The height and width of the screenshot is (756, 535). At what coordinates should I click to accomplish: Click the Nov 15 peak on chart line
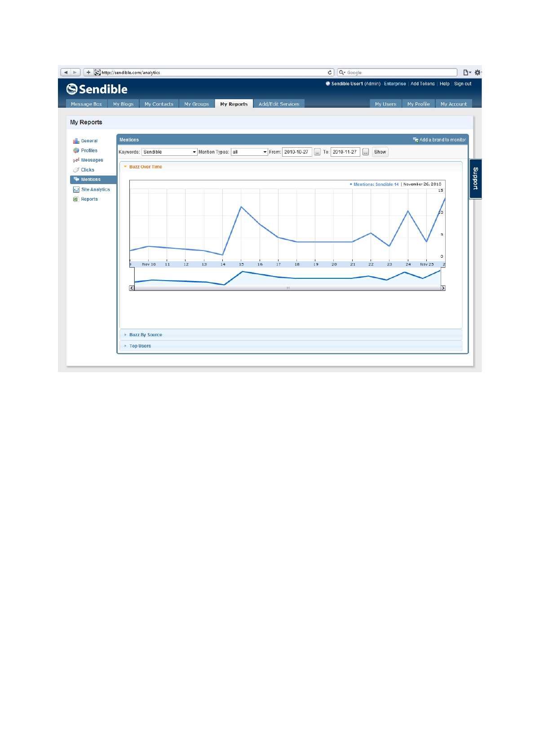(241, 207)
